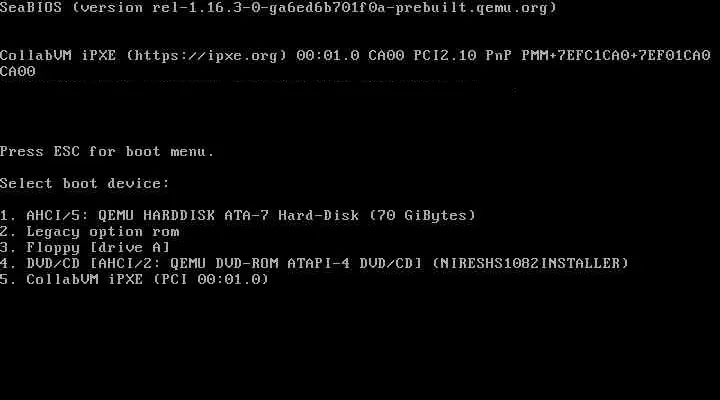Click the https://ipxe.org URL text
720x400 pixels.
pos(207,56)
